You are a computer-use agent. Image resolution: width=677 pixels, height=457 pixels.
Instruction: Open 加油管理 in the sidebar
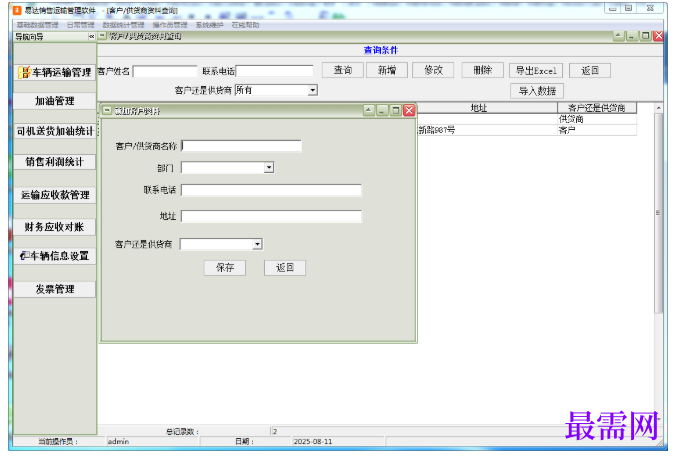tap(55, 101)
